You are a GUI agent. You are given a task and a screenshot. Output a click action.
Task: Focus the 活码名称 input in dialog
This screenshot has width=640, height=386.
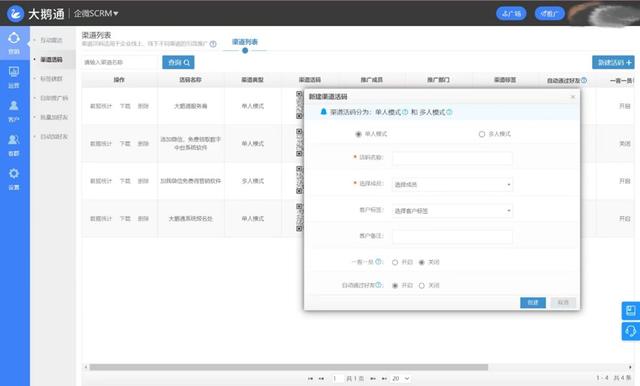(452, 158)
